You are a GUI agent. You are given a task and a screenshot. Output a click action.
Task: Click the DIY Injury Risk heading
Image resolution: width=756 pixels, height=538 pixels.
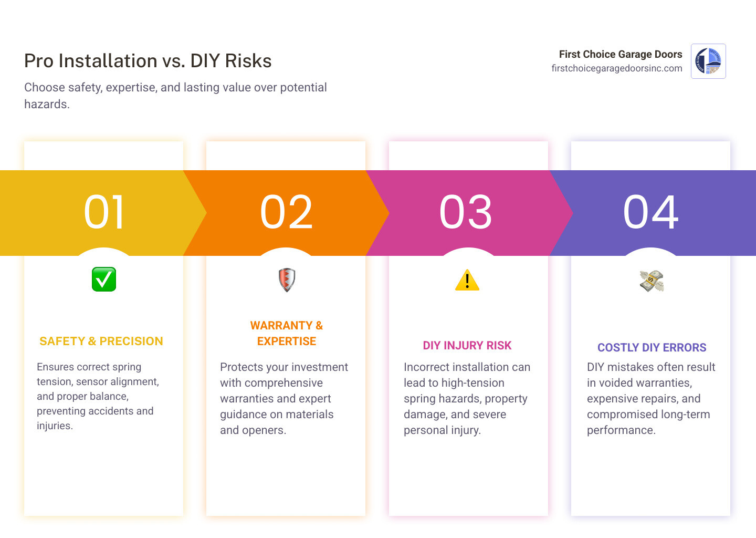tap(467, 346)
